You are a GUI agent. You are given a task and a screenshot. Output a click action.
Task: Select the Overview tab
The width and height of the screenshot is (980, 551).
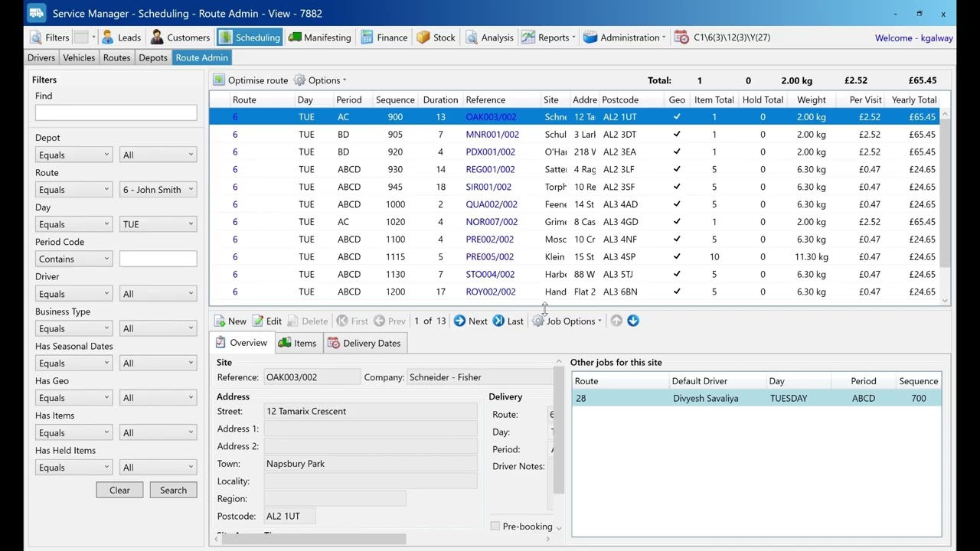(x=241, y=344)
